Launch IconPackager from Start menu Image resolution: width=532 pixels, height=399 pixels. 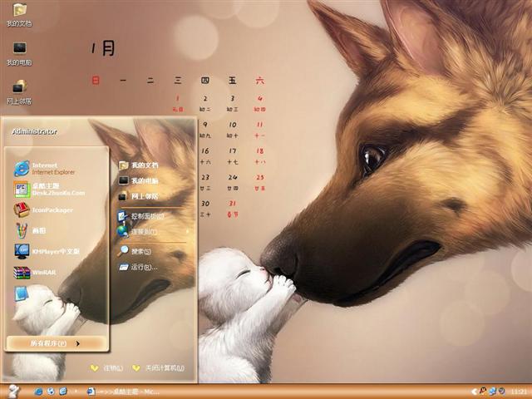tap(43, 210)
